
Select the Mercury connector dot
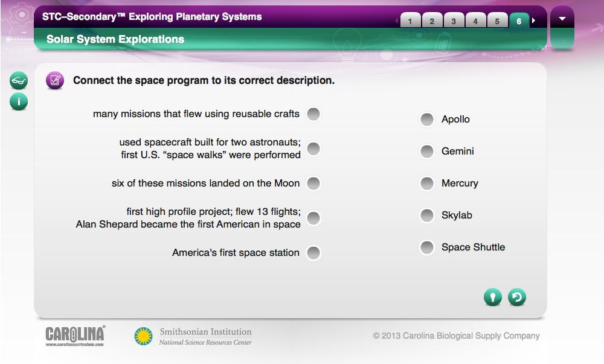click(x=427, y=183)
